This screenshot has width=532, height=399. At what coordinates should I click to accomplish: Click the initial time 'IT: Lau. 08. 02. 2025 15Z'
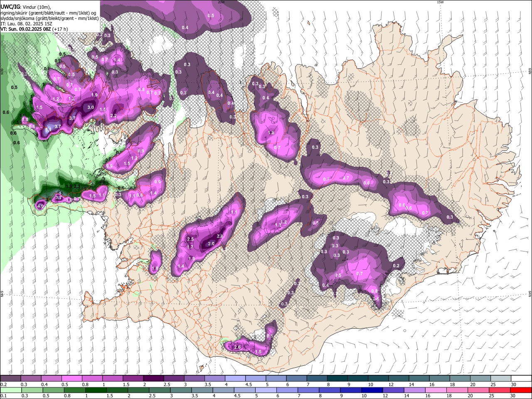coord(27,24)
